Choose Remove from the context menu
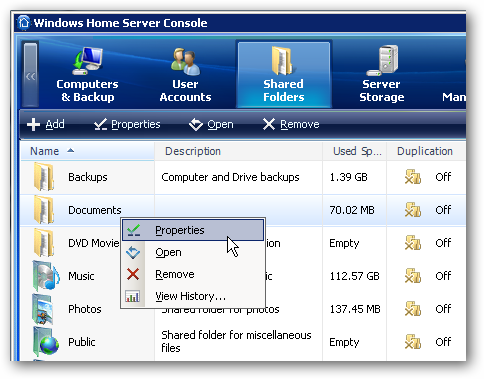This screenshot has height=379, width=484. click(193, 274)
